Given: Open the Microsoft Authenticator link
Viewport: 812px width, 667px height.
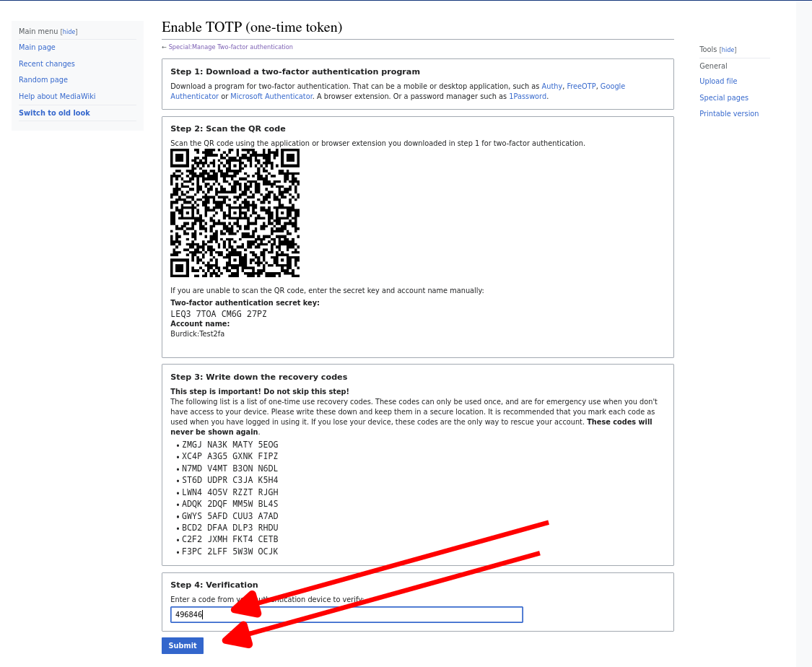Looking at the screenshot, I should [271, 97].
